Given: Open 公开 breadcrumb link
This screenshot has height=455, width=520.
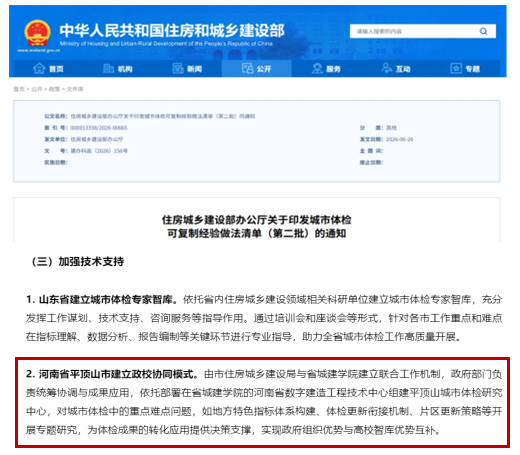Looking at the screenshot, I should click(37, 89).
